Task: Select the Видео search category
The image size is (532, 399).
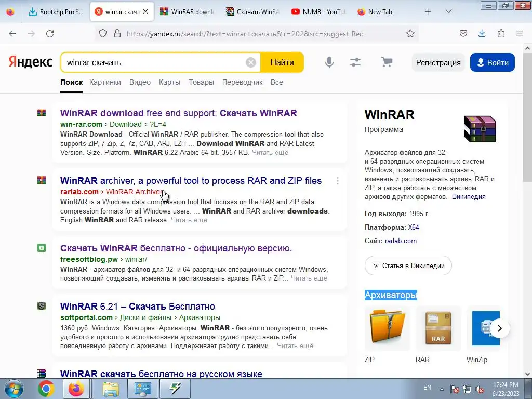Action: [x=140, y=82]
